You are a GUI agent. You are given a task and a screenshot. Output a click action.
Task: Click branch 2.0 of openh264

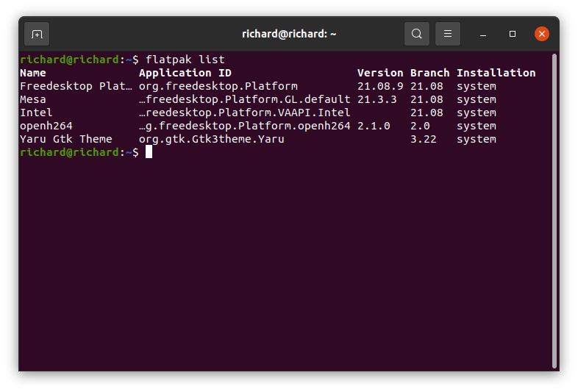click(x=420, y=126)
